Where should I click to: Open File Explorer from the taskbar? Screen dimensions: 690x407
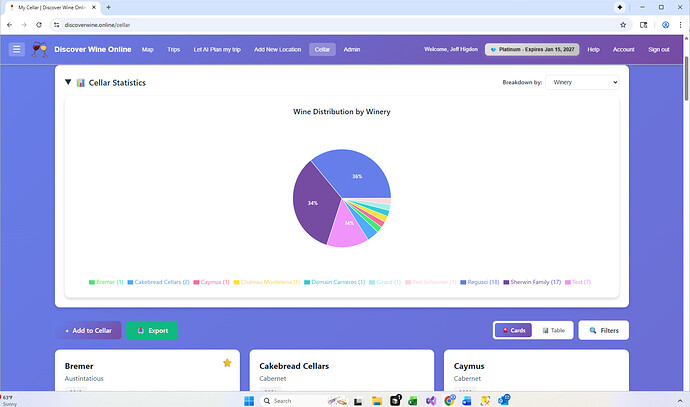pyautogui.click(x=377, y=400)
